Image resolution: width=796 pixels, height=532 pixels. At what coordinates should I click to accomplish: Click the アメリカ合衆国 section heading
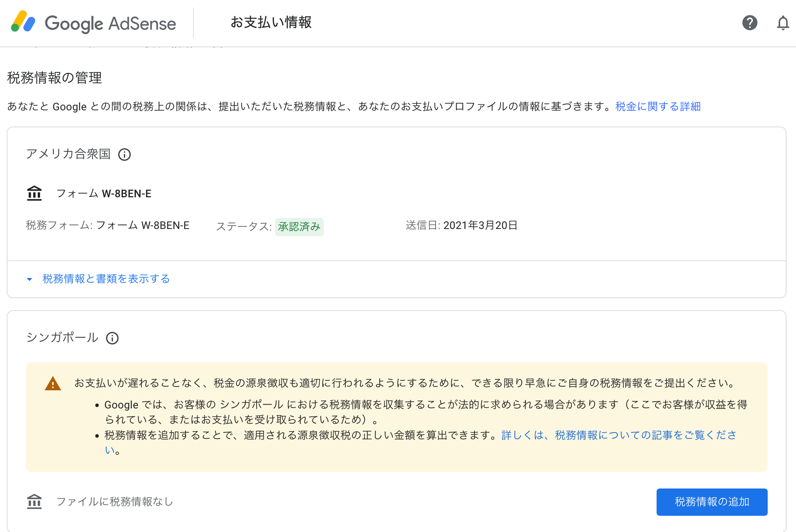tap(68, 154)
